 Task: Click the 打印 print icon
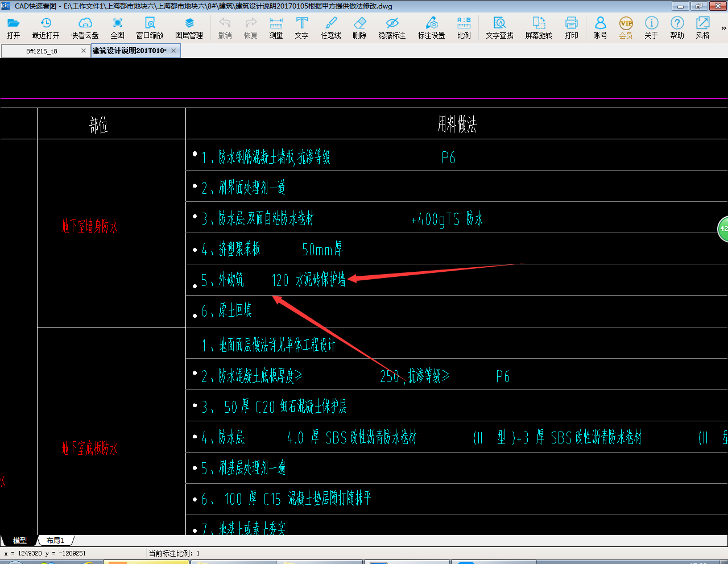coord(571,27)
